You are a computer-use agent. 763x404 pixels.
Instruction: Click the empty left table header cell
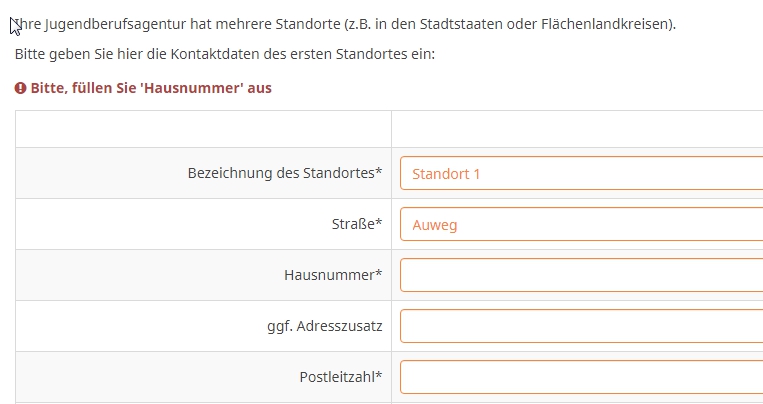tap(203, 129)
